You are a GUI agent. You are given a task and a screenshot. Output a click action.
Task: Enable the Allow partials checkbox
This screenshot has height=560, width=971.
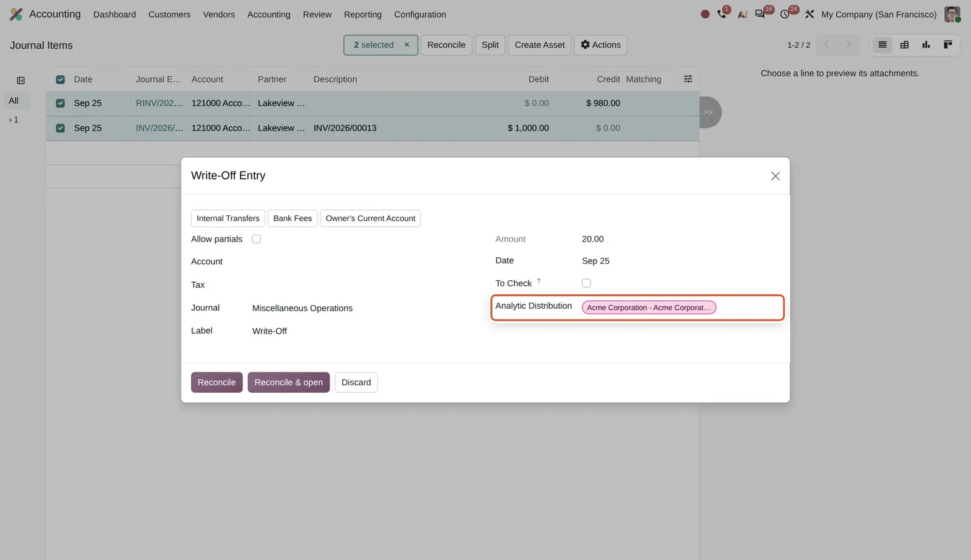pyautogui.click(x=256, y=239)
